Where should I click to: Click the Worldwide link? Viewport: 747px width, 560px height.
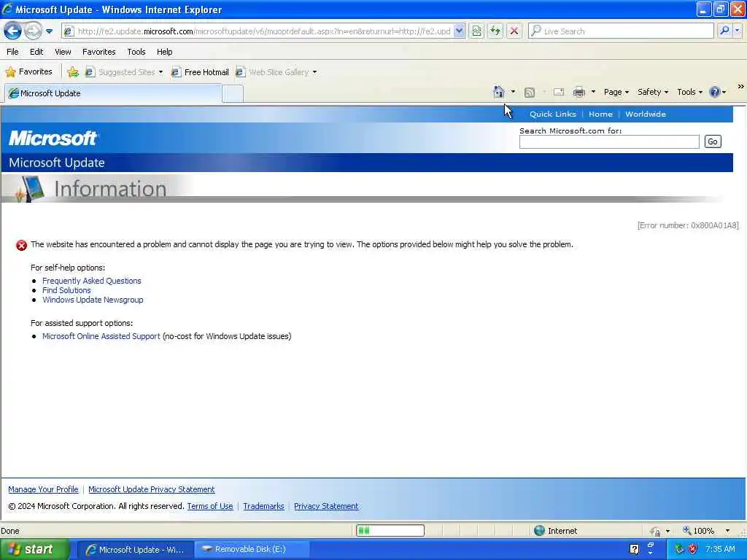point(646,114)
